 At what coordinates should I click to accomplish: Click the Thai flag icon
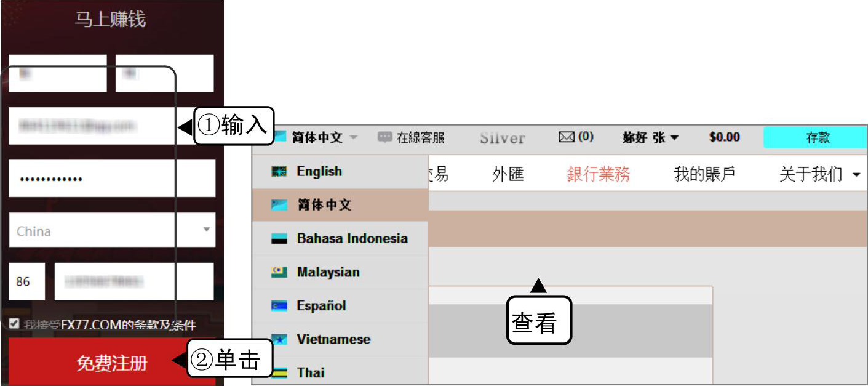(279, 372)
